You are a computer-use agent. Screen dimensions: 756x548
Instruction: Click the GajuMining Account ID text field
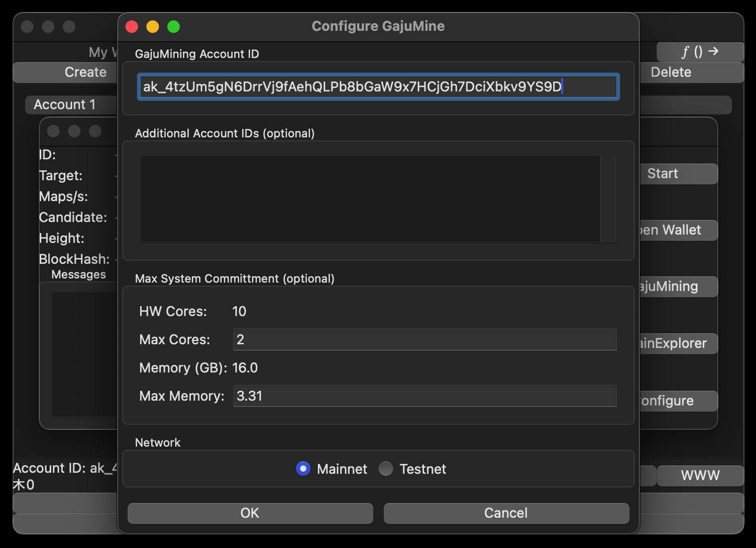(x=377, y=87)
